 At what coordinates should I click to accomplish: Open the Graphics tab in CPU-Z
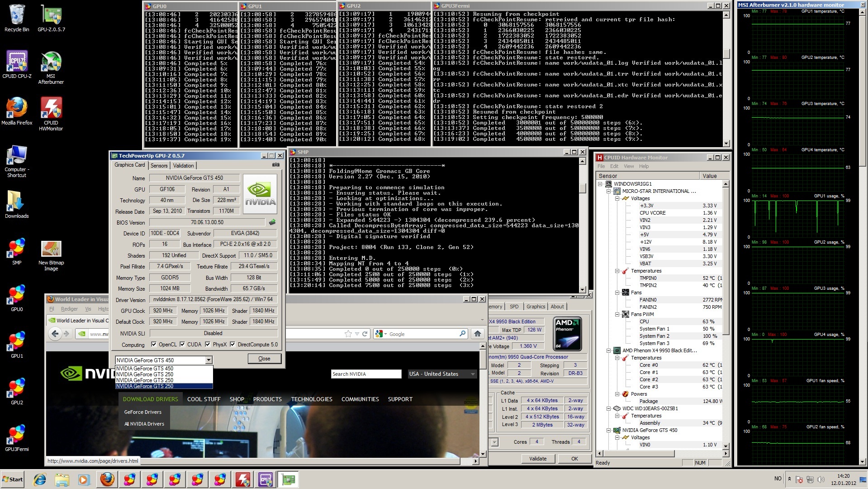pos(536,307)
